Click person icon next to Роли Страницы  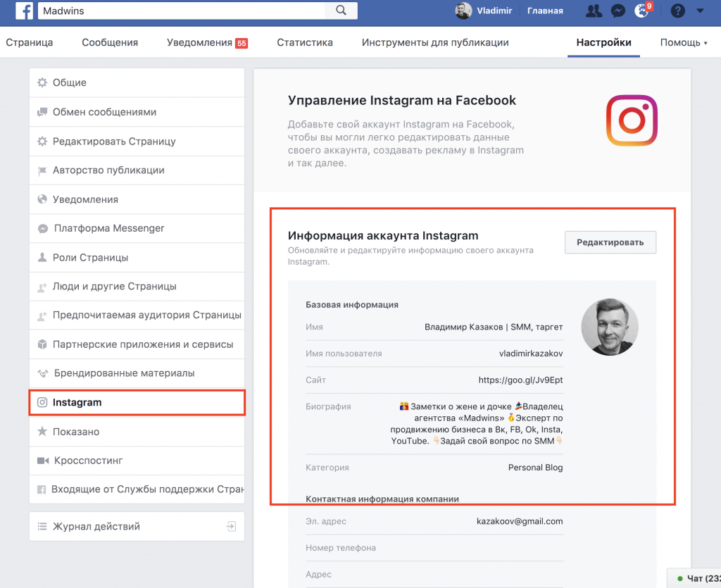(x=42, y=258)
